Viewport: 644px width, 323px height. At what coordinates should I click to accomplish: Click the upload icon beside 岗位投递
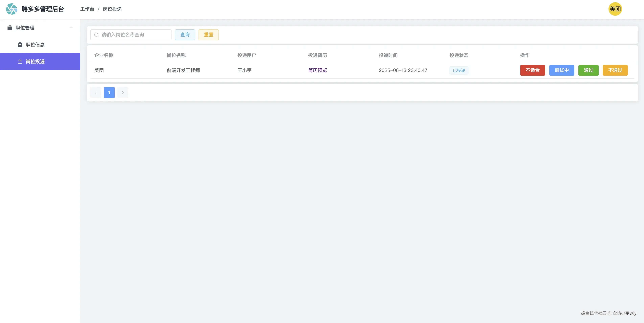click(20, 61)
